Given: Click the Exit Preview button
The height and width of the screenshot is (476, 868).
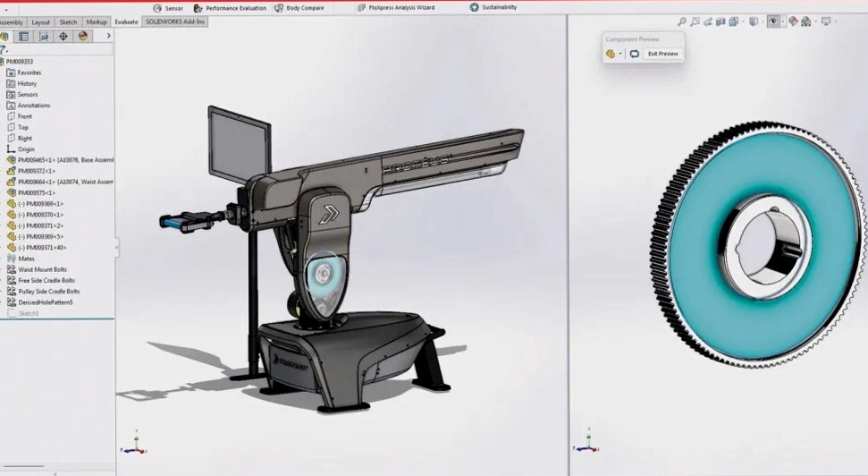Looking at the screenshot, I should pos(662,54).
